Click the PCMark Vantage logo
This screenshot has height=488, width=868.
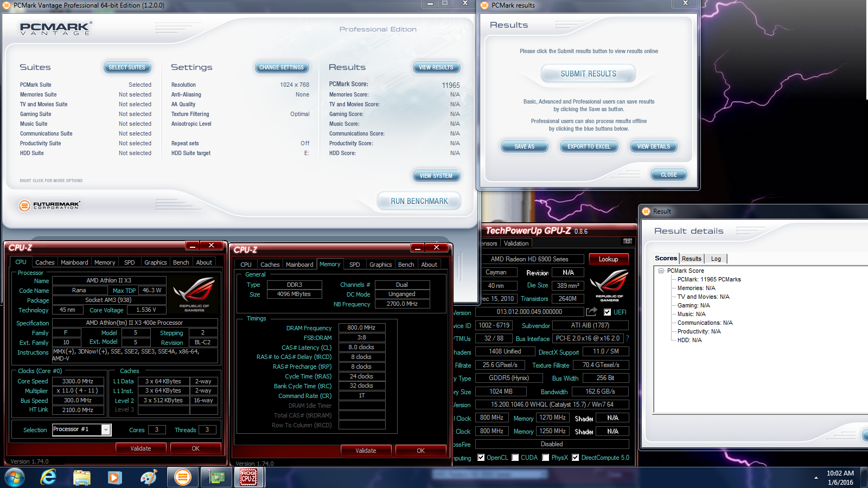point(56,29)
